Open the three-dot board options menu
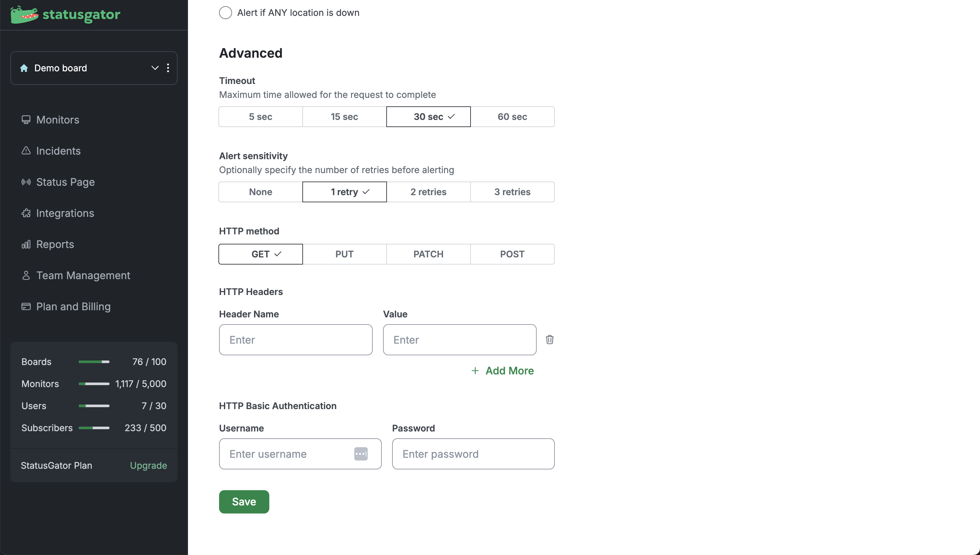980x555 pixels. click(x=168, y=68)
